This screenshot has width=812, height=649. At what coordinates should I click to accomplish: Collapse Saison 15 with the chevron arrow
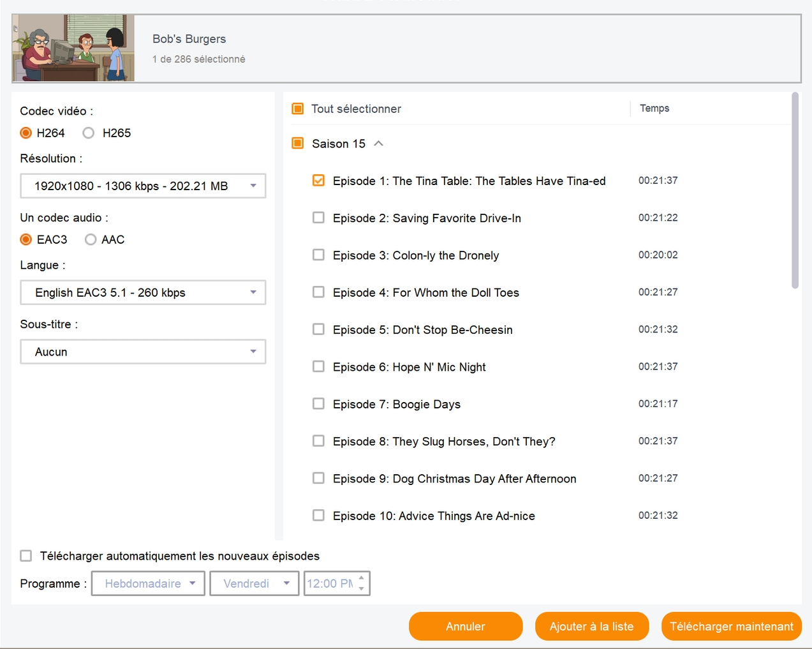[x=378, y=143]
